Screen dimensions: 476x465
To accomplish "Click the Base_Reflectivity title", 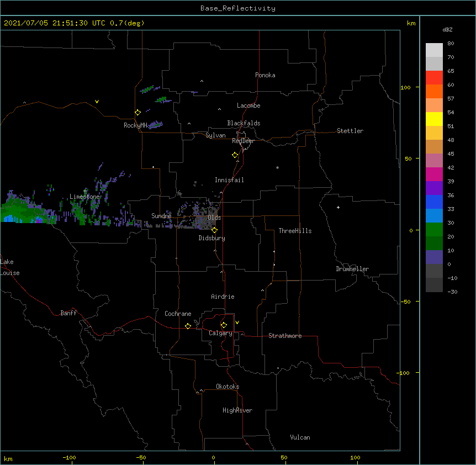I will tap(238, 8).
